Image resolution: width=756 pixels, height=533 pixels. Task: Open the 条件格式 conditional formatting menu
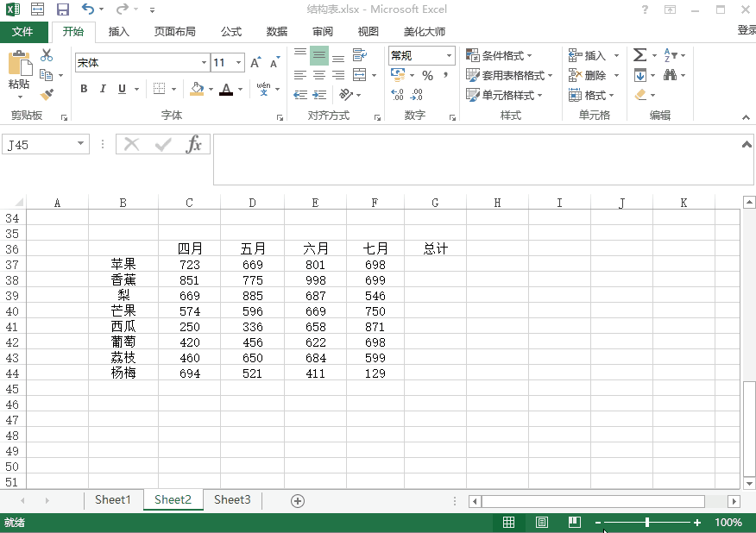click(499, 55)
